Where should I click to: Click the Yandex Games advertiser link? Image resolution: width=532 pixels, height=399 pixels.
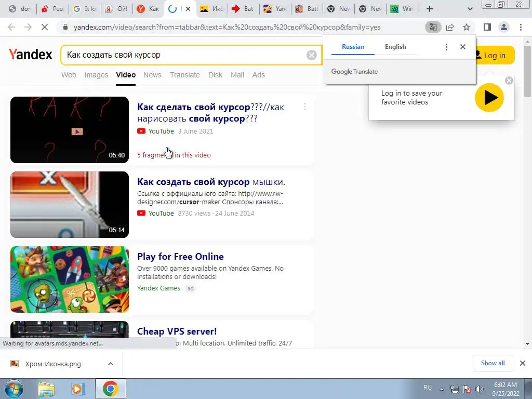[x=158, y=288]
